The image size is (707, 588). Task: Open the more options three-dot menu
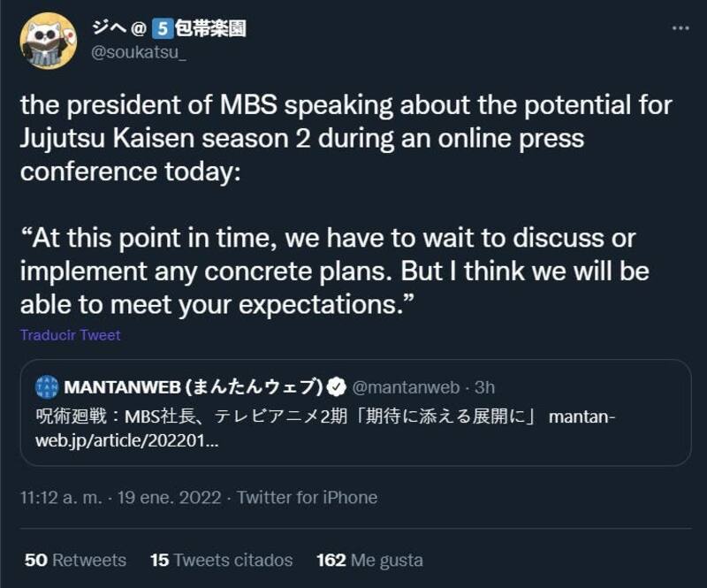click(x=680, y=28)
